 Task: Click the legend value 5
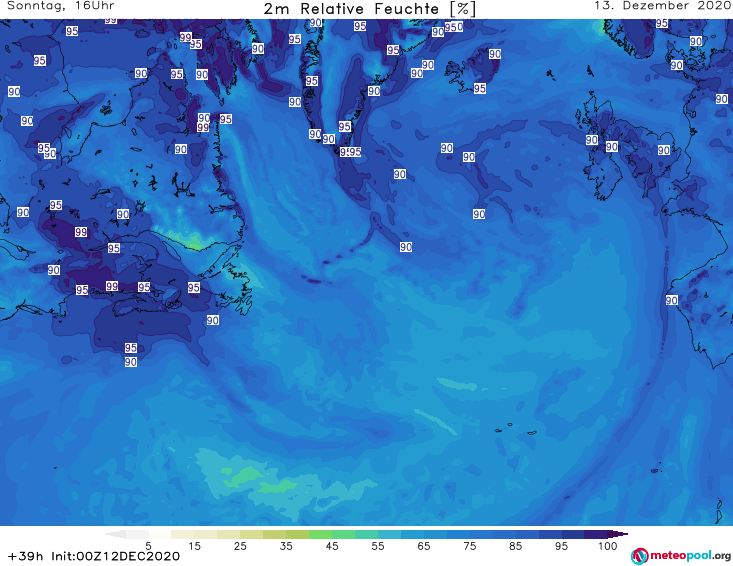pos(148,546)
